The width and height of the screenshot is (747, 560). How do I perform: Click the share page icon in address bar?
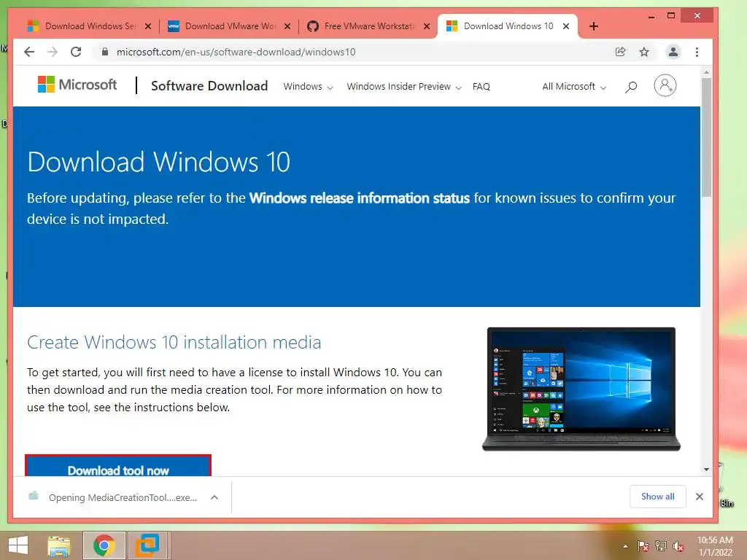620,52
